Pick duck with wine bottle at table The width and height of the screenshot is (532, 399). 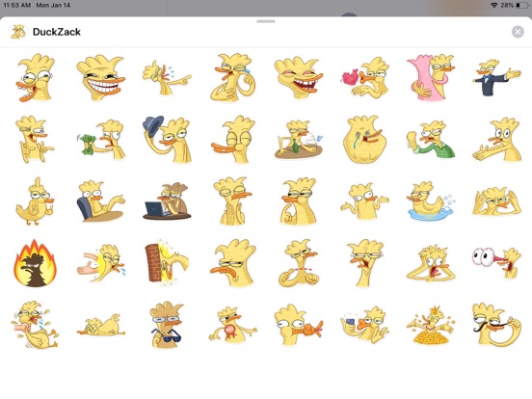299,140
